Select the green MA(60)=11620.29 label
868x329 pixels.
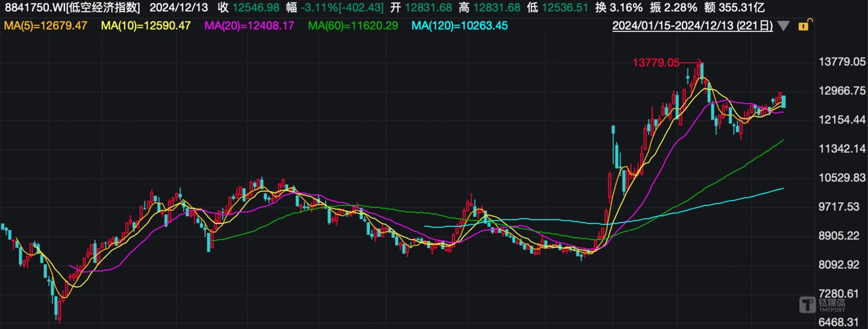(x=352, y=26)
